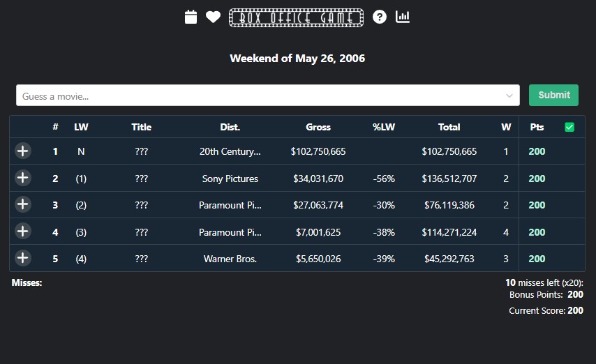Click the Box Office Game logo
The height and width of the screenshot is (364, 596).
pos(296,17)
